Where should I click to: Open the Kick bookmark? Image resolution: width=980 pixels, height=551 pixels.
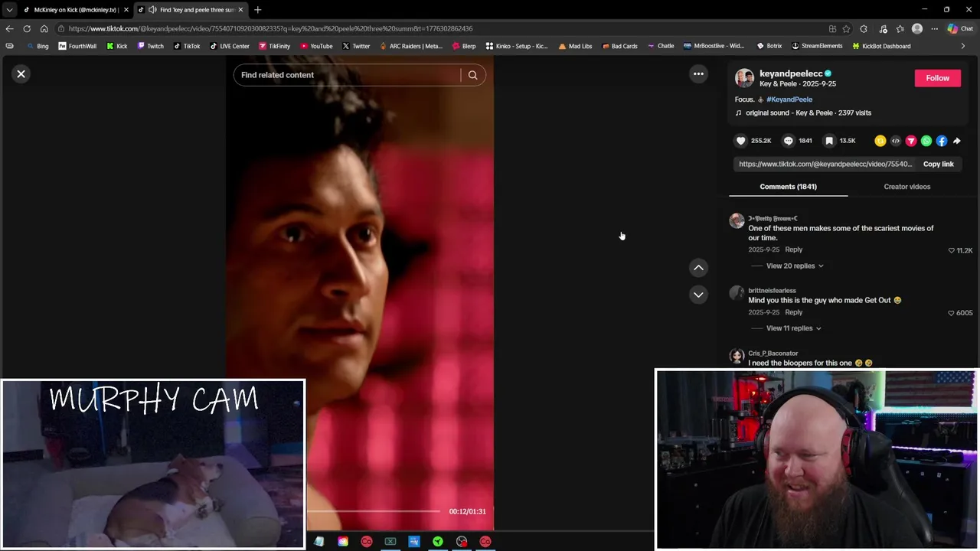(x=117, y=46)
